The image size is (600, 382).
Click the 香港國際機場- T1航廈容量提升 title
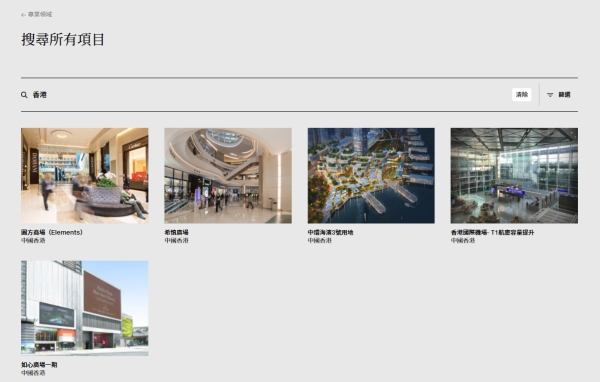(x=492, y=232)
